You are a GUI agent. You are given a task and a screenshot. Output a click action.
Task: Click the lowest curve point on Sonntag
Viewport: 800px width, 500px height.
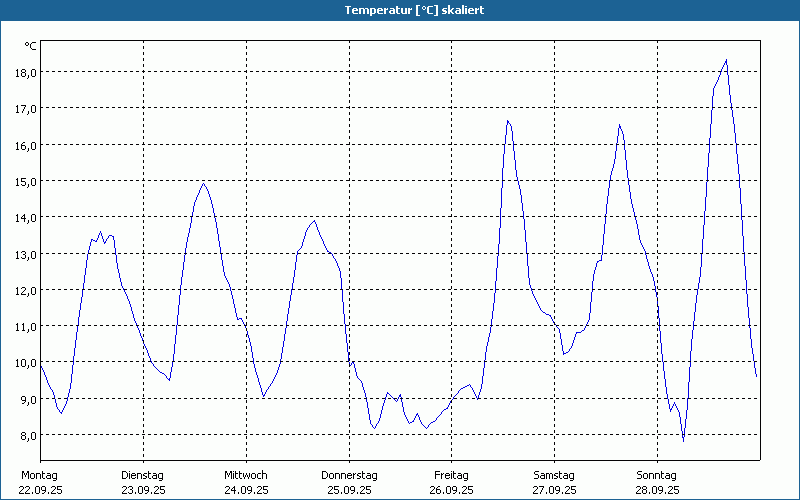pos(684,440)
